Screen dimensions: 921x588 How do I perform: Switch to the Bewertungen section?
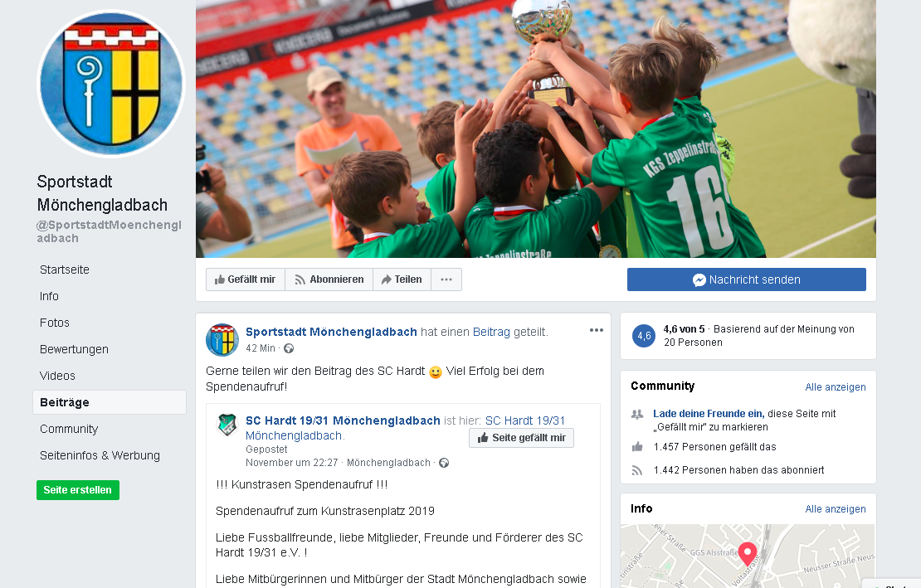click(x=74, y=349)
